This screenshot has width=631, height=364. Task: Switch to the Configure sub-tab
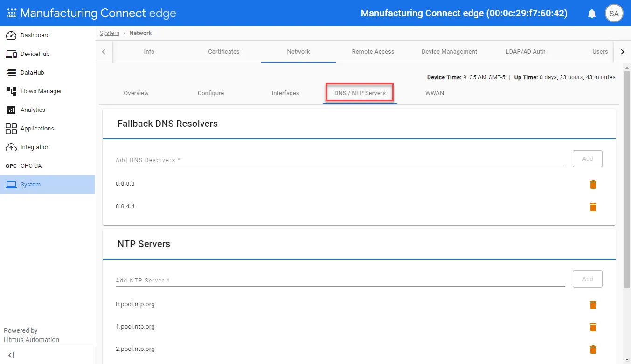pyautogui.click(x=211, y=93)
